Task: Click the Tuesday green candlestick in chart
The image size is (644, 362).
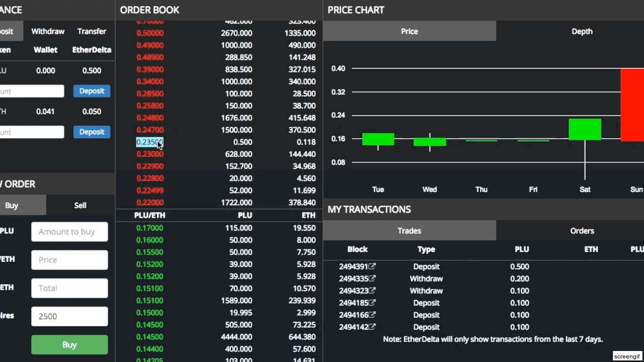Action: pyautogui.click(x=378, y=139)
